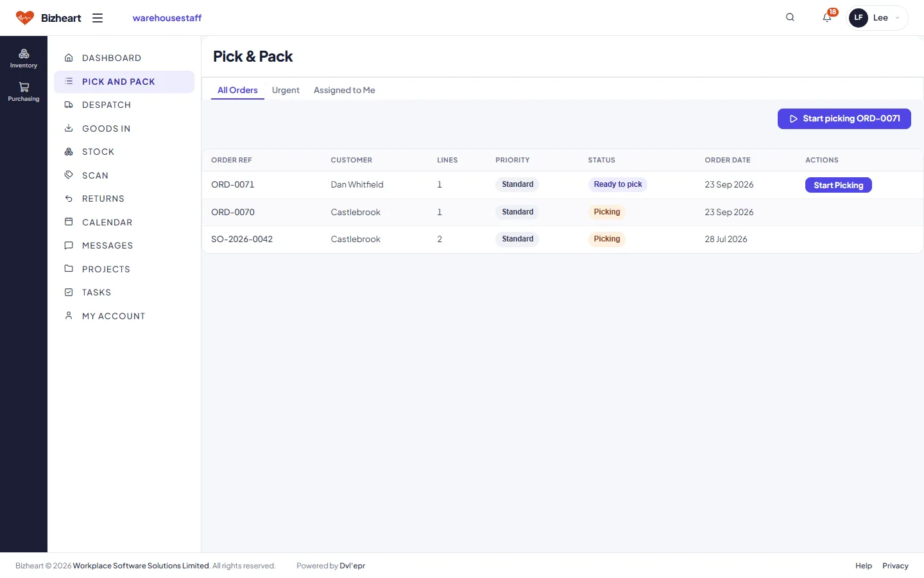Click the LF user avatar
Viewport: 924px width, 578px height.
[x=859, y=18]
